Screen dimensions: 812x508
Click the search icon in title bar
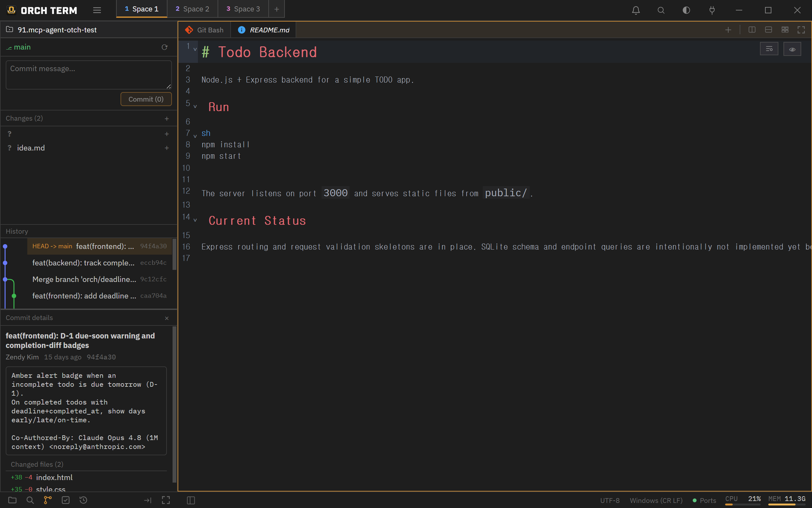(x=661, y=10)
